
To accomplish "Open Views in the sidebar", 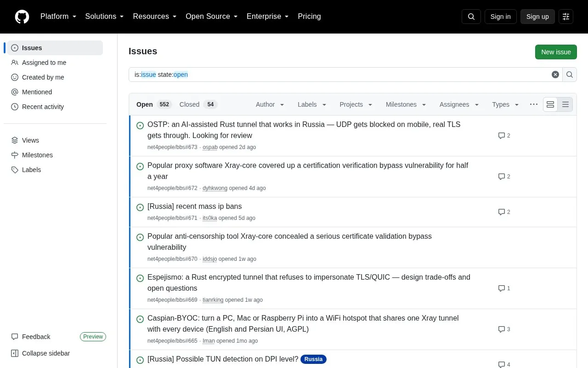I will [x=55, y=140].
